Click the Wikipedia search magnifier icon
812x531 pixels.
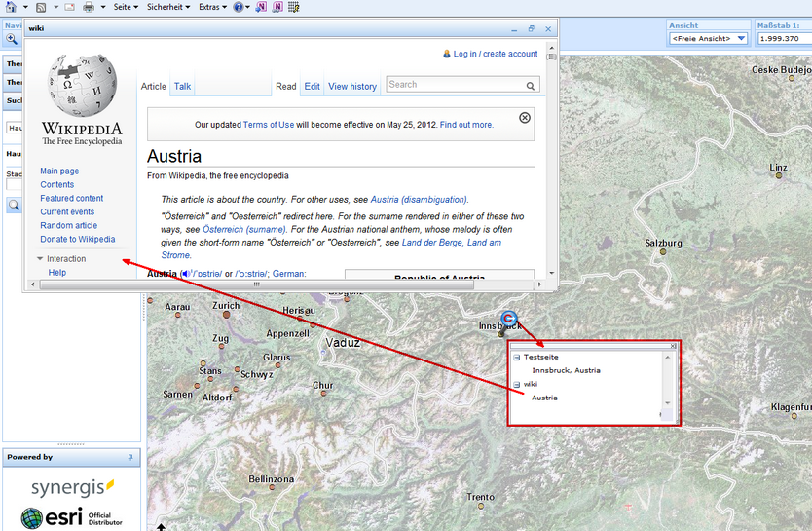532,86
